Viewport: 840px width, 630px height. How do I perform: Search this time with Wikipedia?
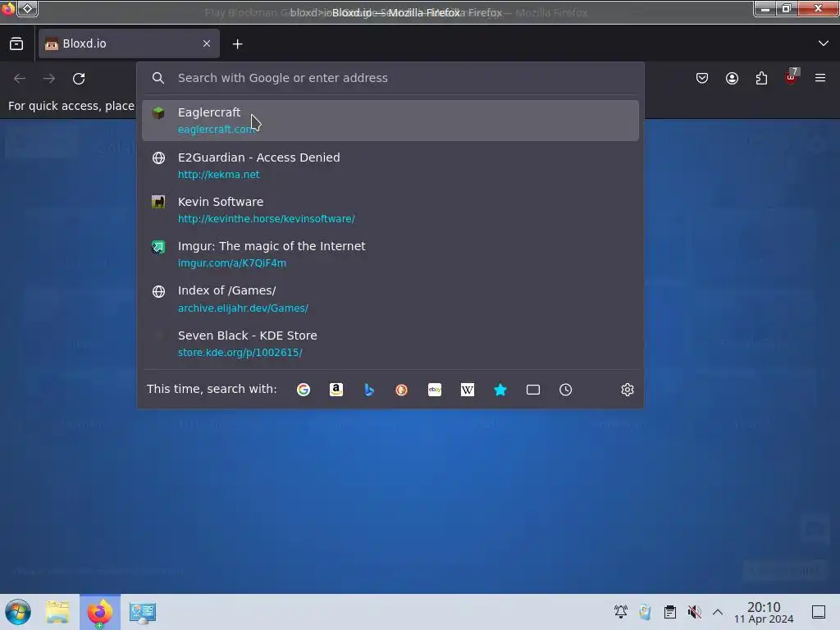tap(467, 390)
